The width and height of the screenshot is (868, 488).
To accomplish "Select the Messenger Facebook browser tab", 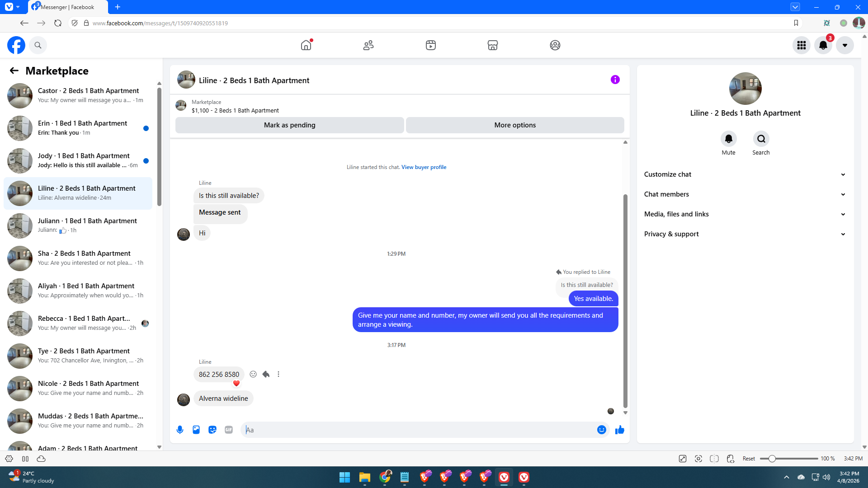I will pos(68,7).
